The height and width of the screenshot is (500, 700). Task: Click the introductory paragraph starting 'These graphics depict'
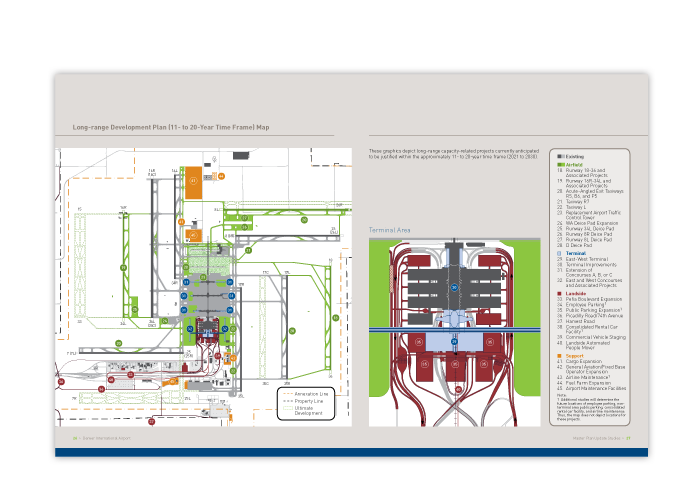(x=454, y=154)
